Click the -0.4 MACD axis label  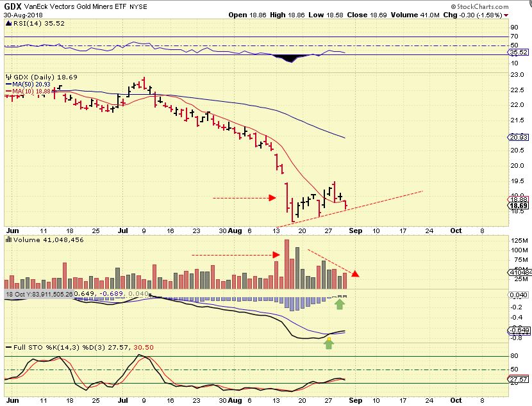coord(516,318)
